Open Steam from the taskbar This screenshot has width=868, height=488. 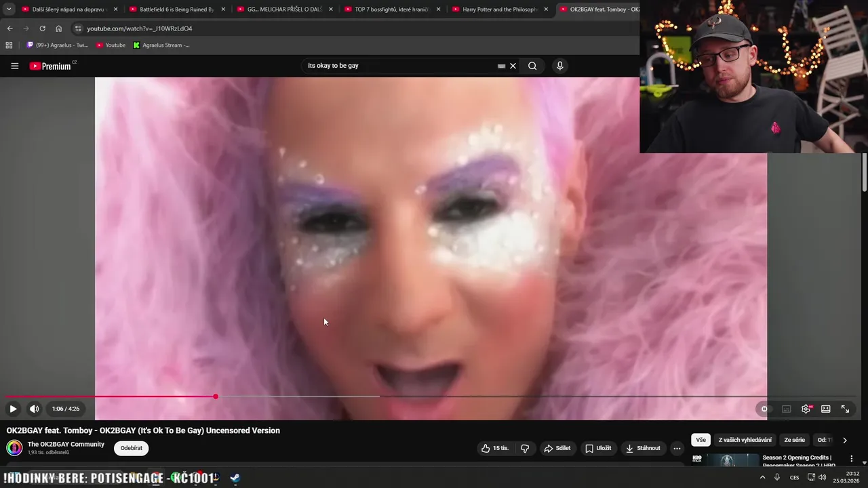coord(235,478)
